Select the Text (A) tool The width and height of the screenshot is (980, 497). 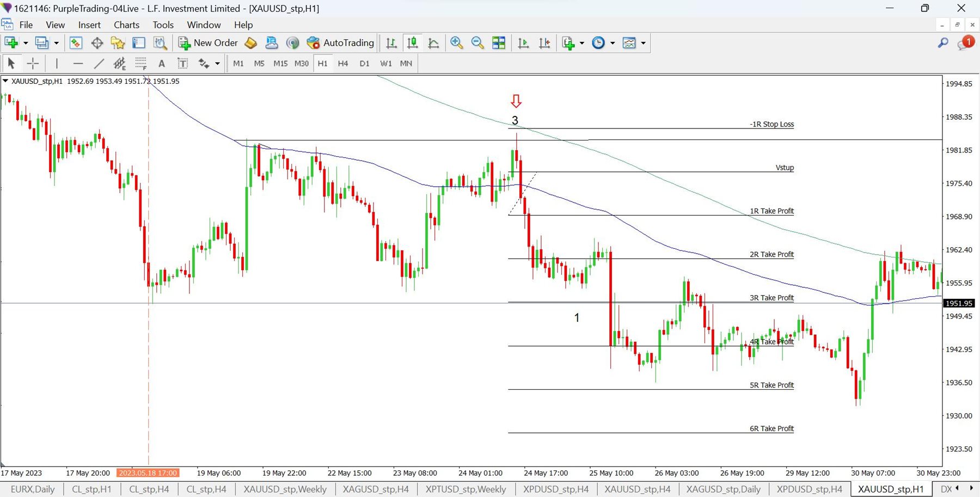click(162, 64)
